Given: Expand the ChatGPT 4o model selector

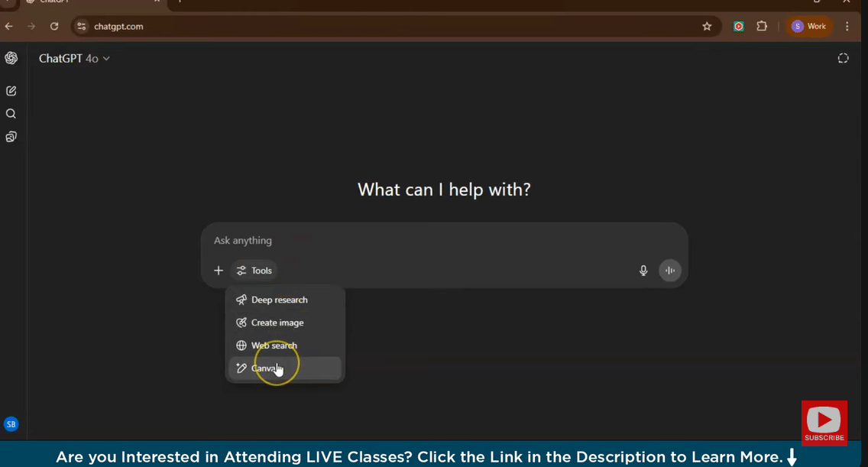Looking at the screenshot, I should click(74, 59).
